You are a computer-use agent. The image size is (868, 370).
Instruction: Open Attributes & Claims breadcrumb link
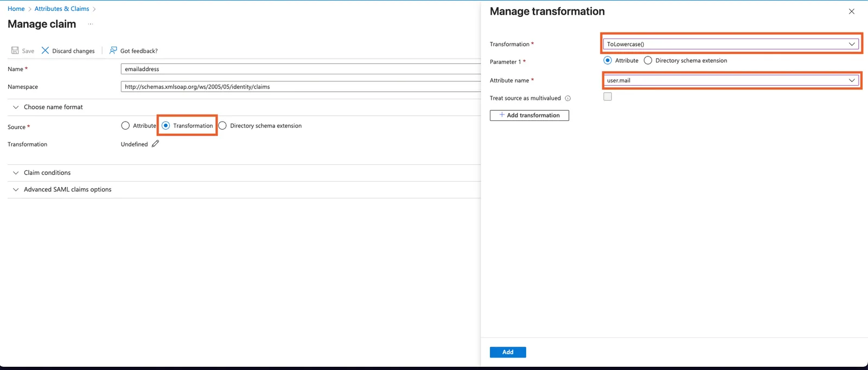coord(62,9)
